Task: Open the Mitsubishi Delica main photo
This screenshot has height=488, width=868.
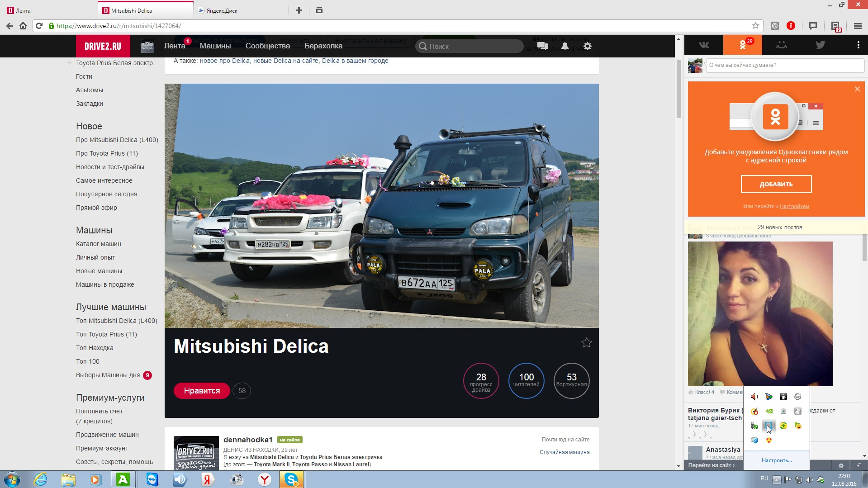Action: tap(382, 206)
